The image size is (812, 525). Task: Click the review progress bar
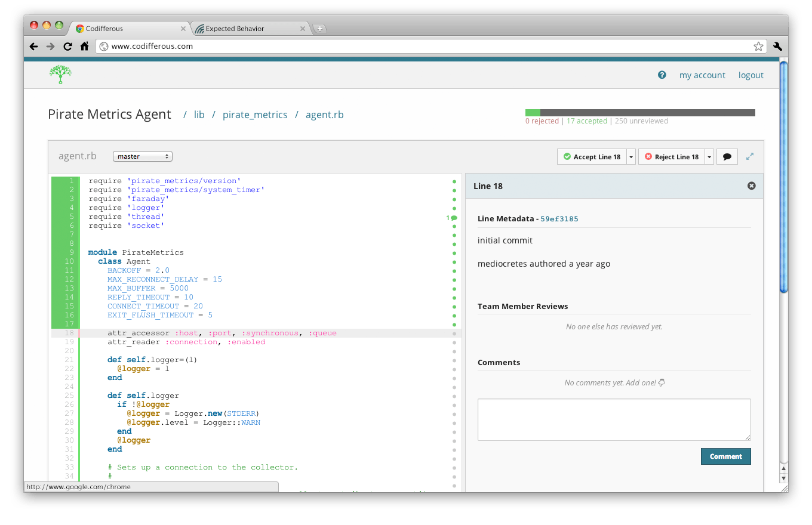coord(640,113)
